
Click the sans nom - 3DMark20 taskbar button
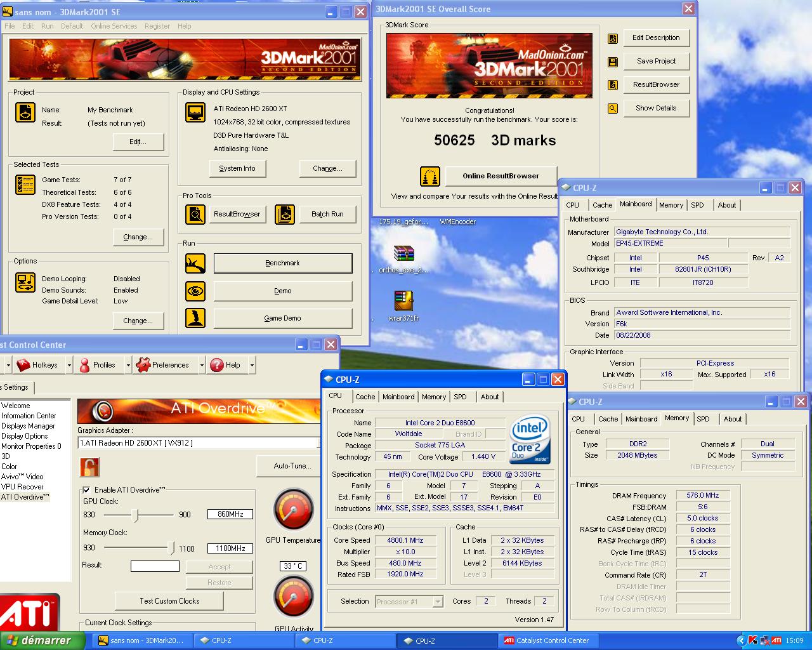pyautogui.click(x=141, y=640)
